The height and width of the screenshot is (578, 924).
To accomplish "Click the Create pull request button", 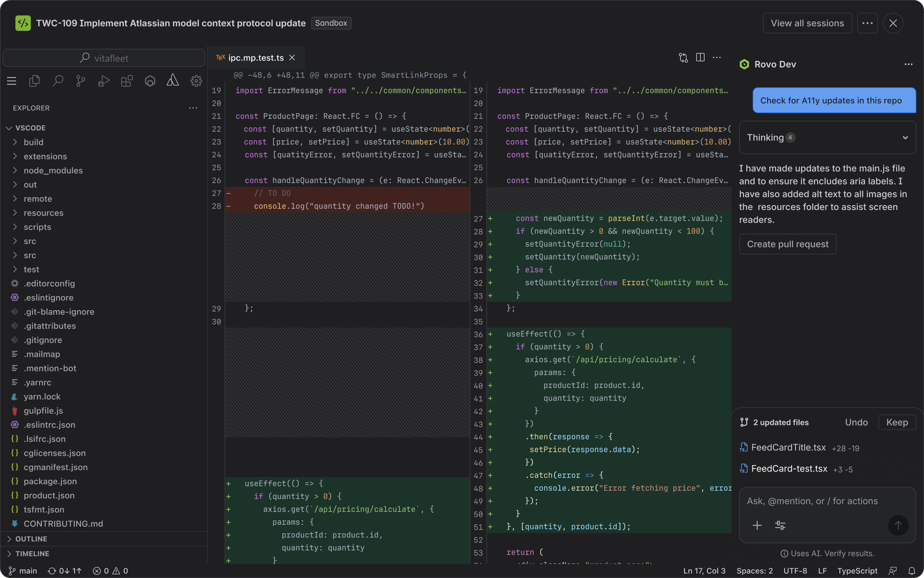I will pyautogui.click(x=787, y=244).
